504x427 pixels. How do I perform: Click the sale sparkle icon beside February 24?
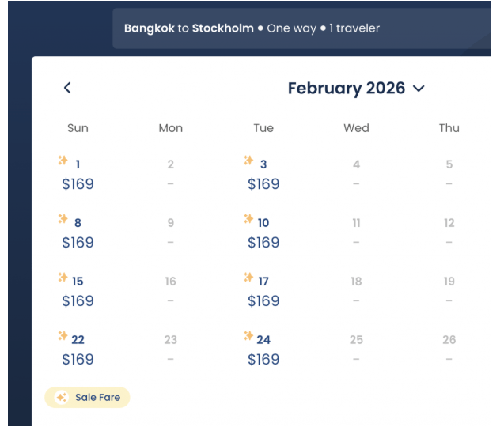248,335
